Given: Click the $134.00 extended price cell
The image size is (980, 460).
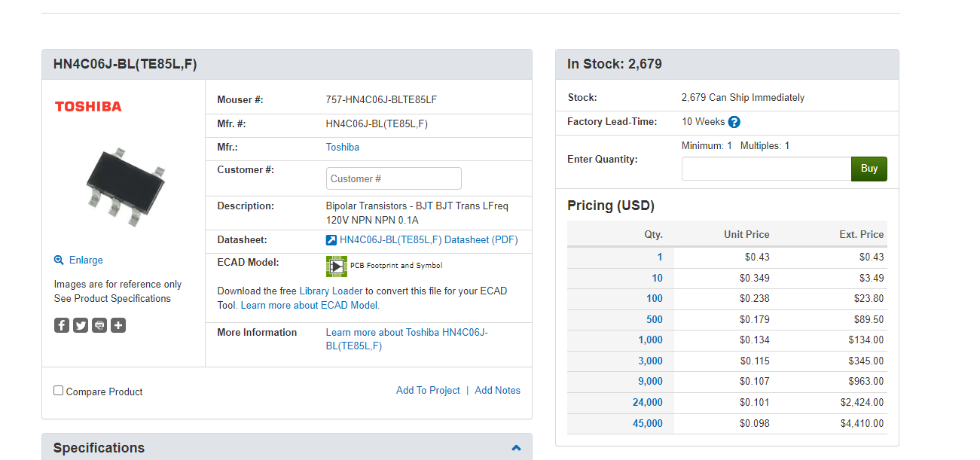Looking at the screenshot, I should [x=866, y=340].
